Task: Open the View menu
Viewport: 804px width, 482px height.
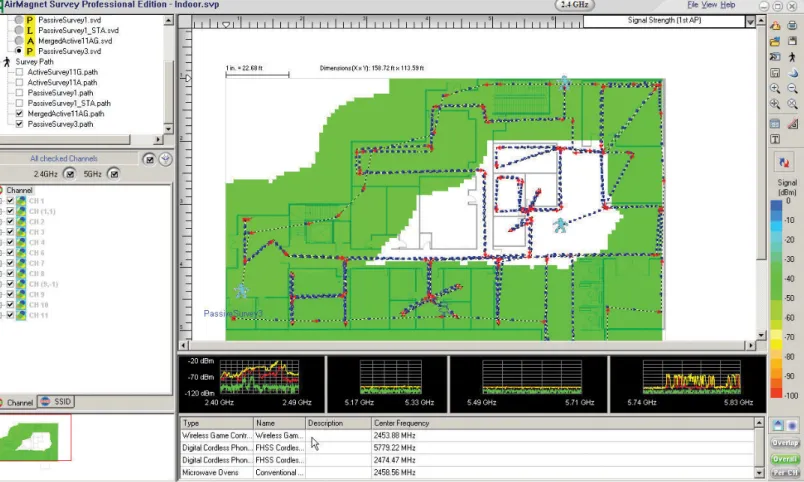Action: [x=709, y=5]
